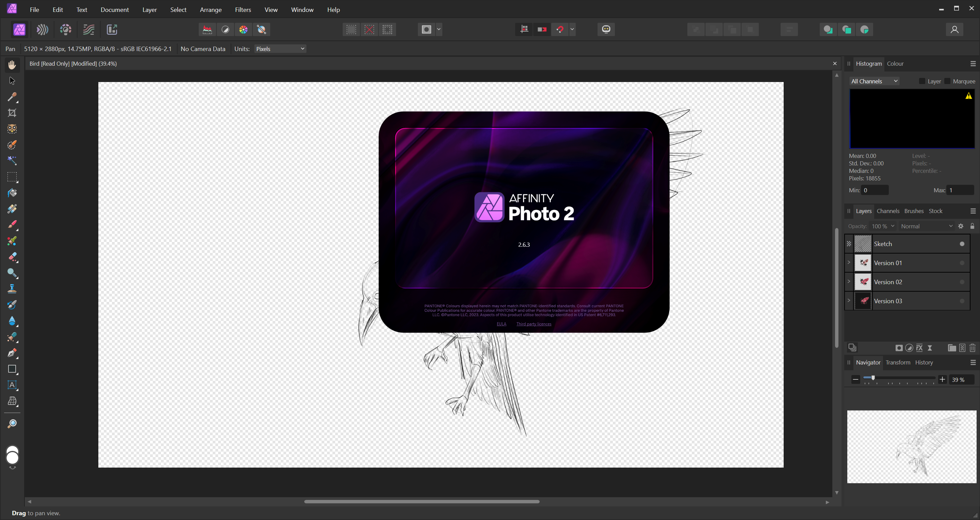Select the Crop tool
Screen dimensions: 980x520
12,113
